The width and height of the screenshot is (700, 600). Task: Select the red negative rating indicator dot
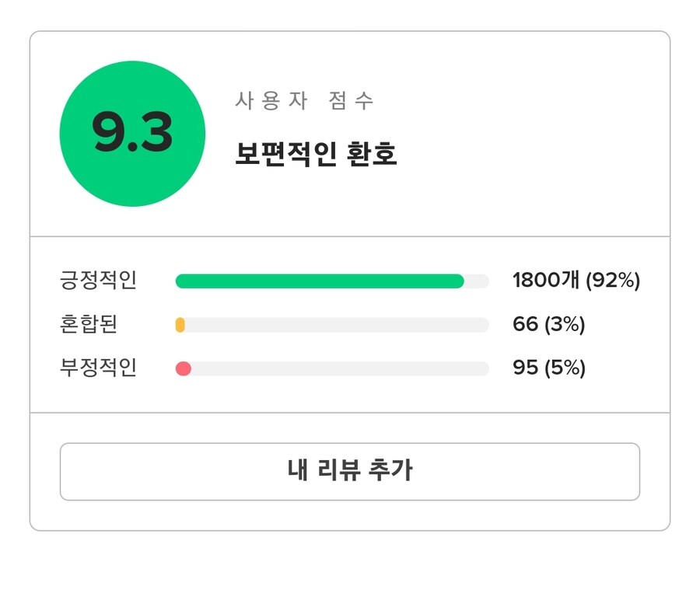pyautogui.click(x=184, y=368)
